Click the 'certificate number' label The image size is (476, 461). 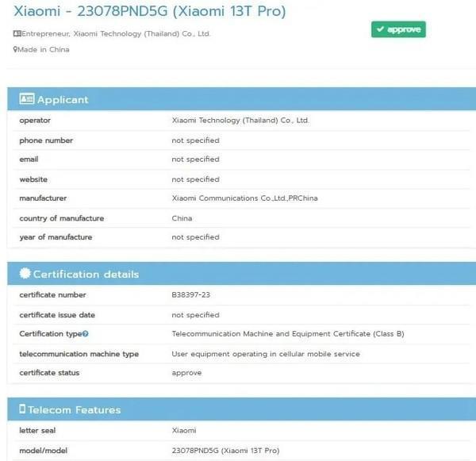click(53, 295)
